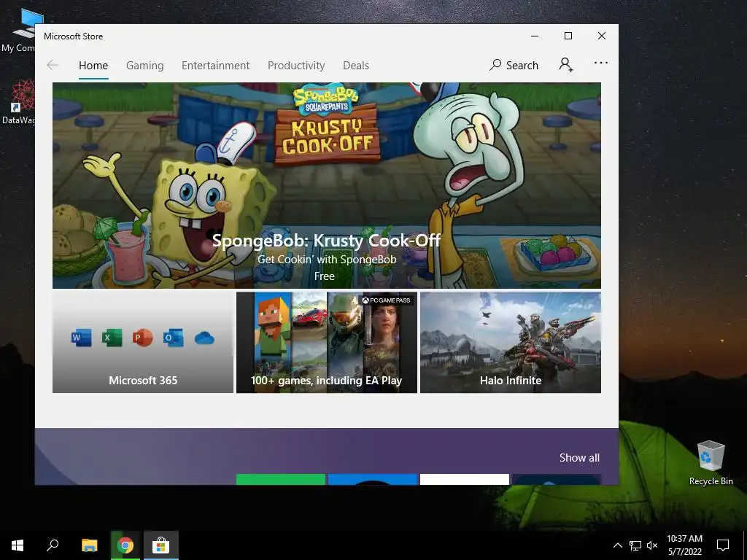747x560 pixels.
Task: Show hidden tray icons
Action: [617, 545]
